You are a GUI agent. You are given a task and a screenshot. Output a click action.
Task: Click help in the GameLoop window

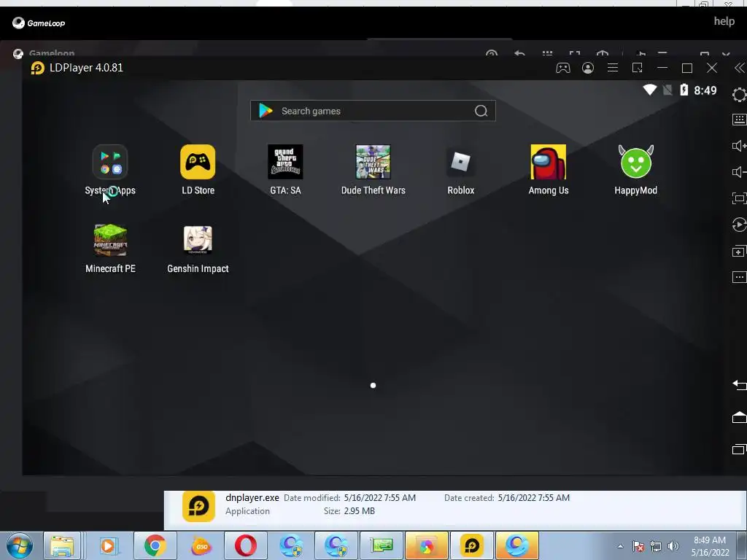(724, 21)
